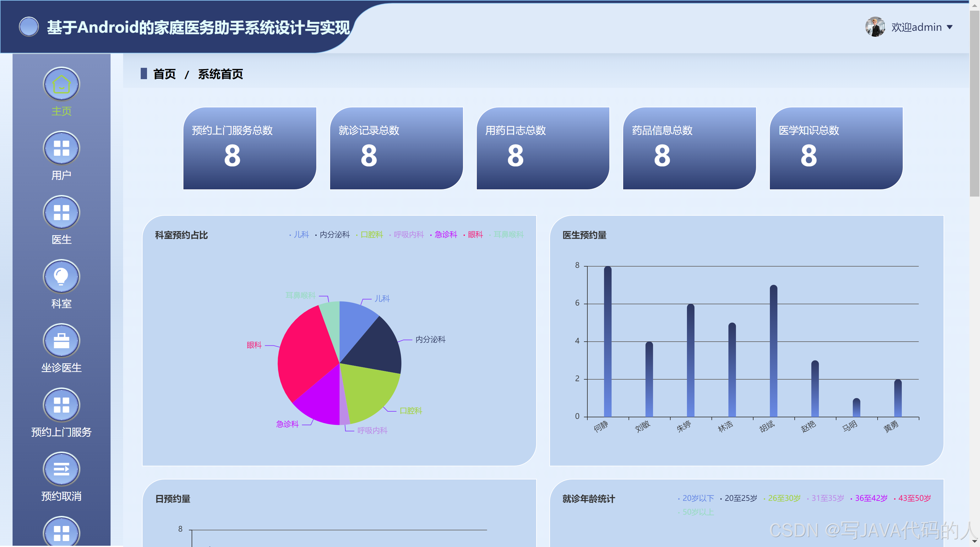Open the 用户 users grid icon
This screenshot has width=980, height=547.
click(61, 148)
